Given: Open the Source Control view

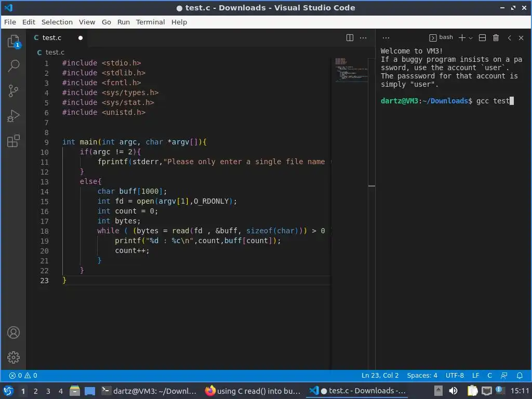Looking at the screenshot, I should [x=14, y=90].
